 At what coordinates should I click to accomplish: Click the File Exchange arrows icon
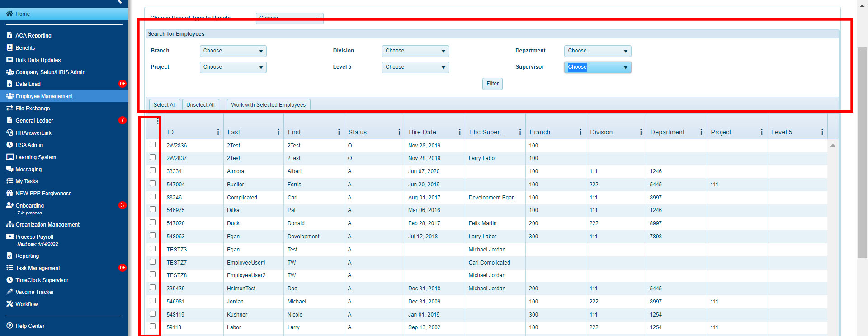click(x=9, y=108)
